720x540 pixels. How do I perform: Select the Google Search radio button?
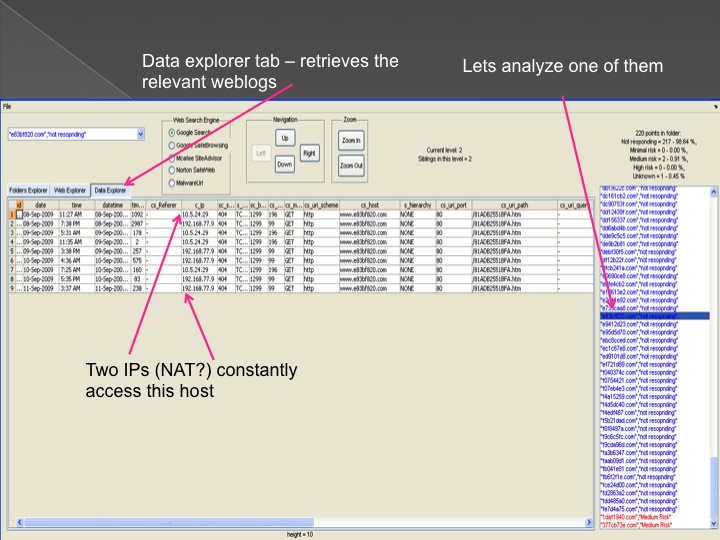[x=172, y=133]
